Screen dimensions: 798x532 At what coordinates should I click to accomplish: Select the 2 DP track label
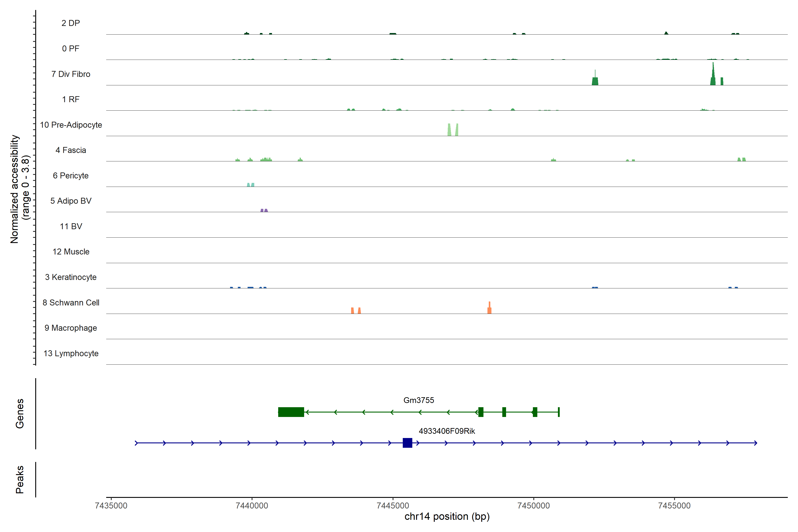pyautogui.click(x=70, y=23)
